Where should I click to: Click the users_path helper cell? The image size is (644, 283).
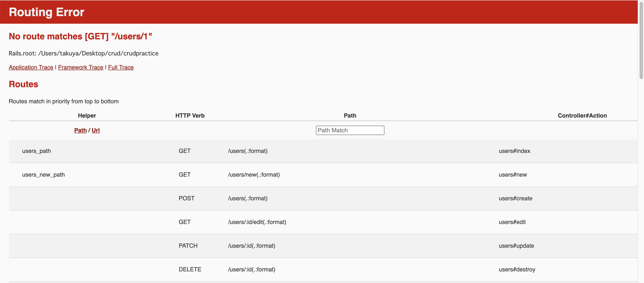36,151
